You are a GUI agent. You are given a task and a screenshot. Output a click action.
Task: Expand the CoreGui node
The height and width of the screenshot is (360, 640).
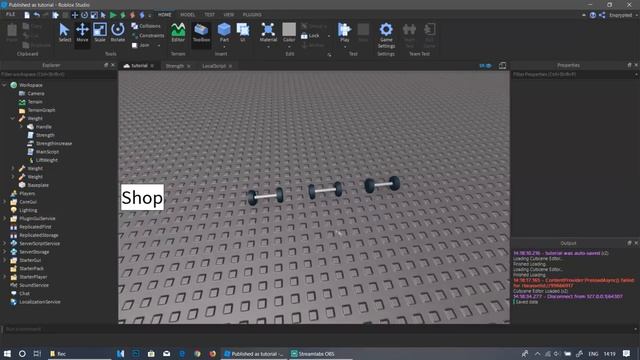(4, 202)
